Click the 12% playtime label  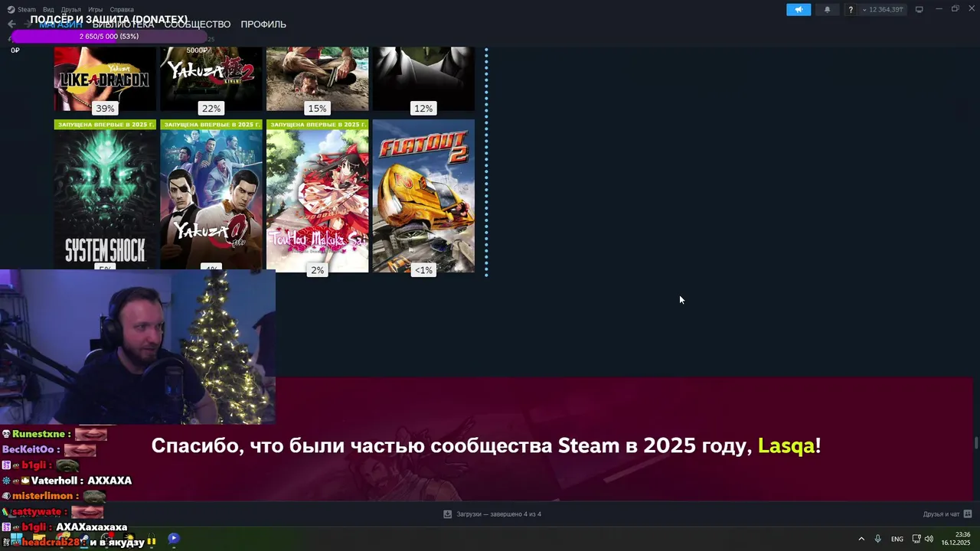tap(423, 109)
